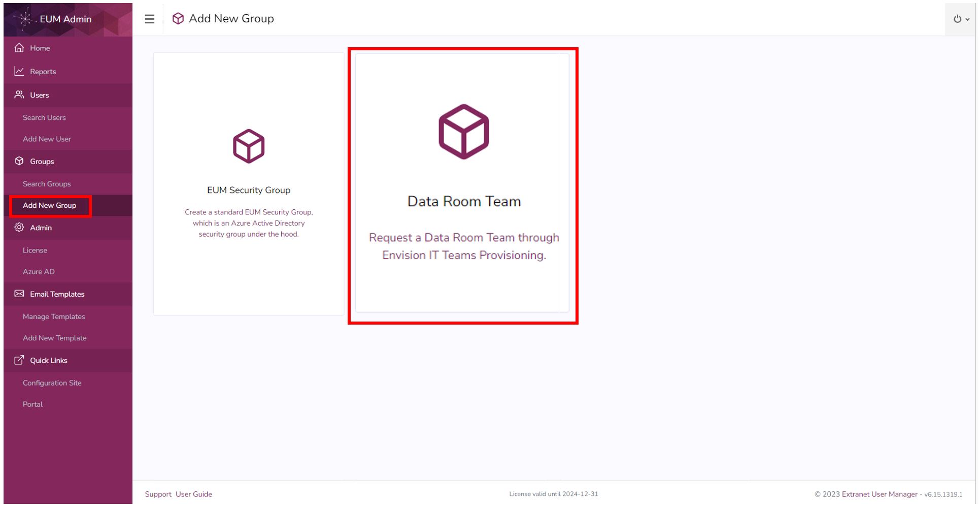The width and height of the screenshot is (980, 509).
Task: Click the Envision IT Teams Provisioning description
Action: pyautogui.click(x=464, y=246)
